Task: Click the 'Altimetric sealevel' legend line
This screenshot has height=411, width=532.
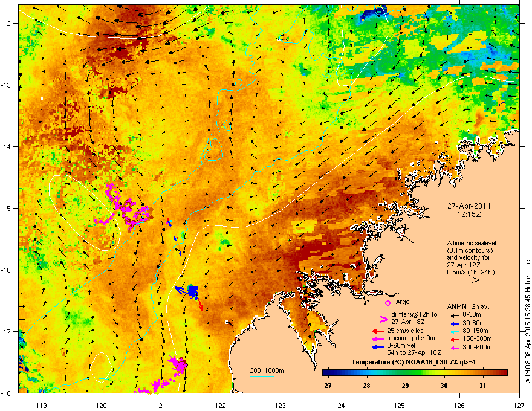Action: point(472,243)
